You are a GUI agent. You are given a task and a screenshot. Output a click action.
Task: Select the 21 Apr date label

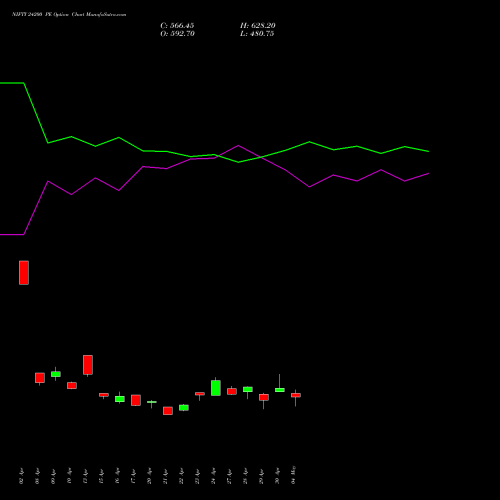(x=166, y=477)
